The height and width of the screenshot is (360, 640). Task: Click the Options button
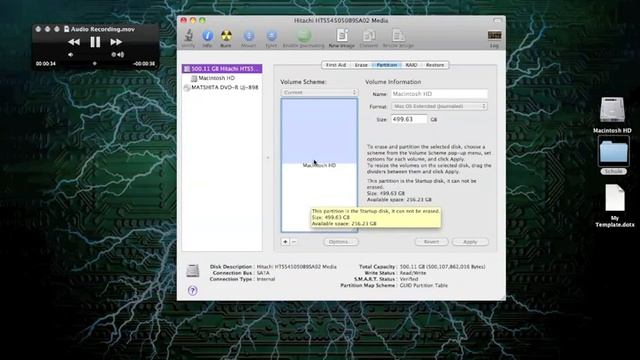click(x=341, y=242)
